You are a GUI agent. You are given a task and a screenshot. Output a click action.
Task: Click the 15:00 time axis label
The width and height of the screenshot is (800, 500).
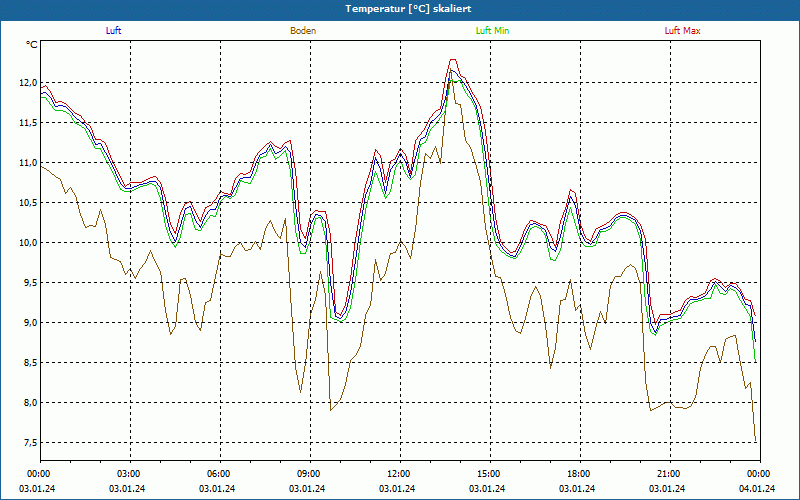click(490, 474)
